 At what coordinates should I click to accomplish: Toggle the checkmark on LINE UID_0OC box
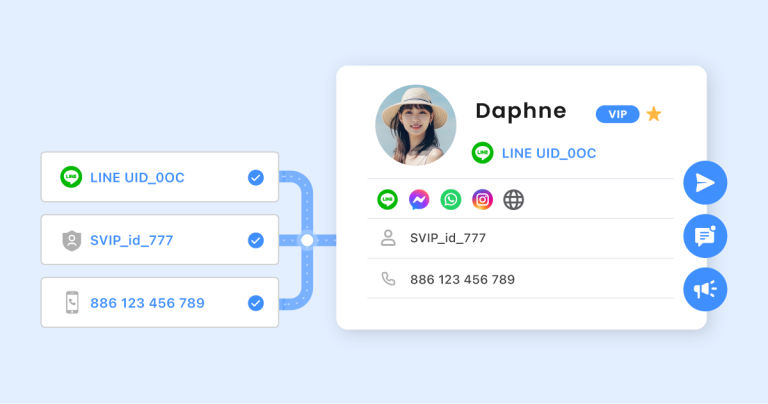(x=256, y=177)
